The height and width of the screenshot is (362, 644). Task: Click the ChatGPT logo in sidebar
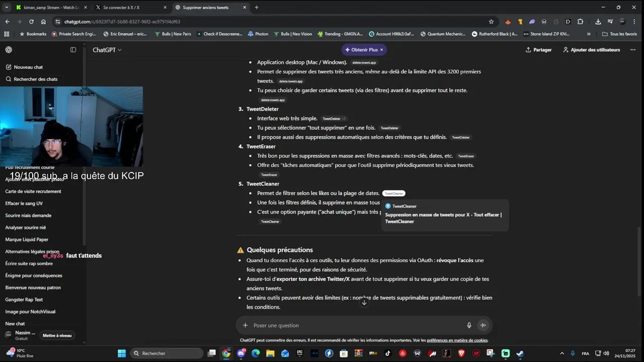[9, 50]
